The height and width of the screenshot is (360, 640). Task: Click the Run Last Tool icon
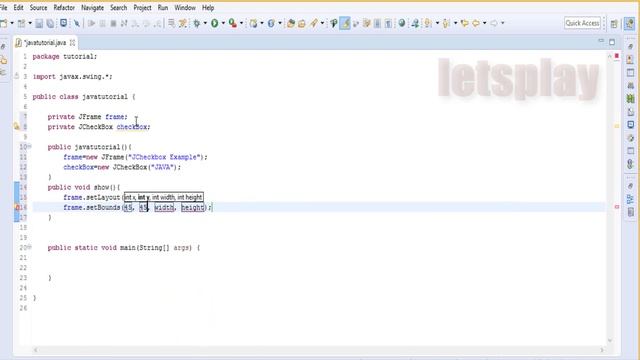pyautogui.click(x=233, y=23)
